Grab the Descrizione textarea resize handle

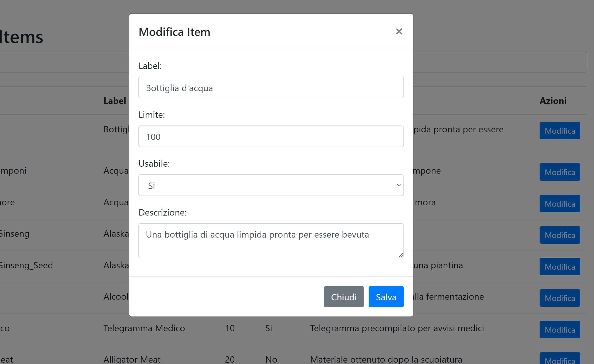pyautogui.click(x=401, y=255)
